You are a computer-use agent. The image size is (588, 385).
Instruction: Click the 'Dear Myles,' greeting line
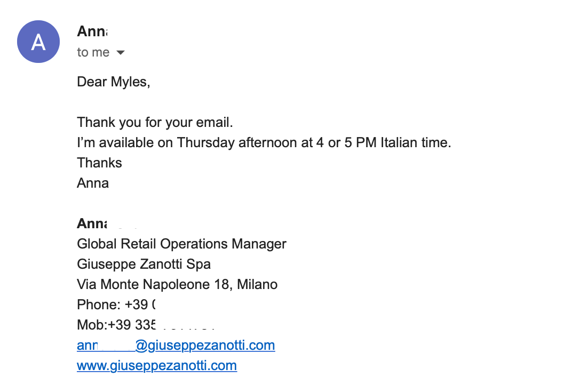114,82
